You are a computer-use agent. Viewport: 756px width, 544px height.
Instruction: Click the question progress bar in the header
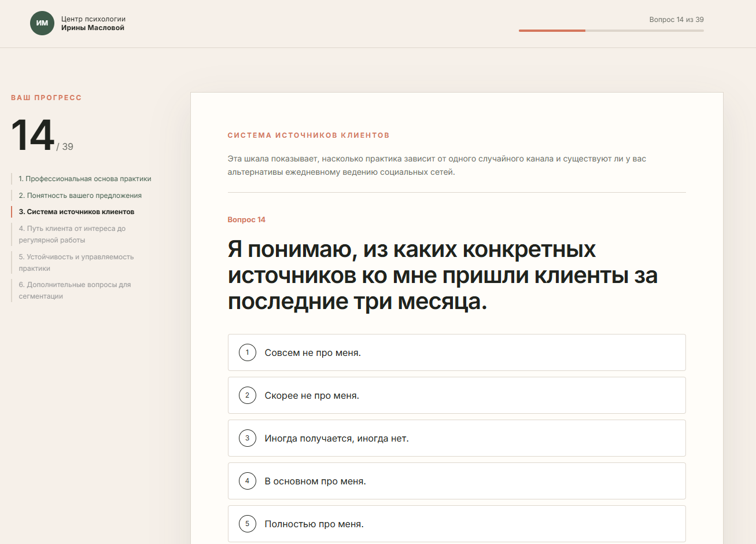coord(611,31)
